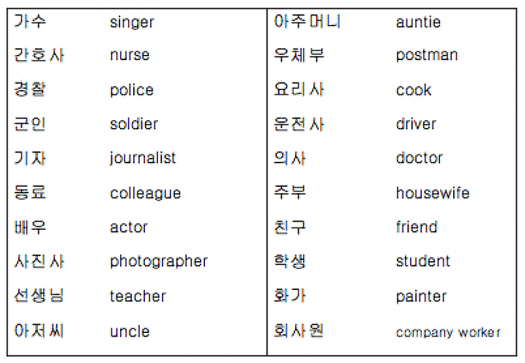Click the text company worker

click(x=448, y=333)
